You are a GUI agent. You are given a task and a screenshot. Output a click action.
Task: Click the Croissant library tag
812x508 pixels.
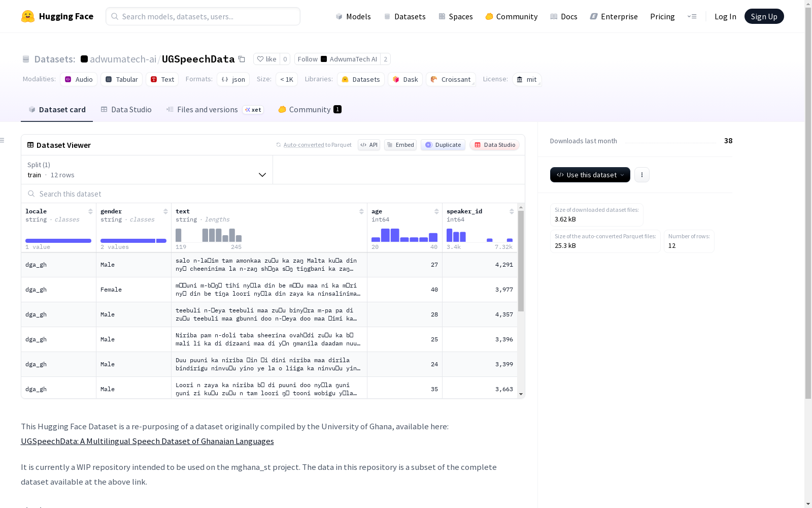click(451, 79)
